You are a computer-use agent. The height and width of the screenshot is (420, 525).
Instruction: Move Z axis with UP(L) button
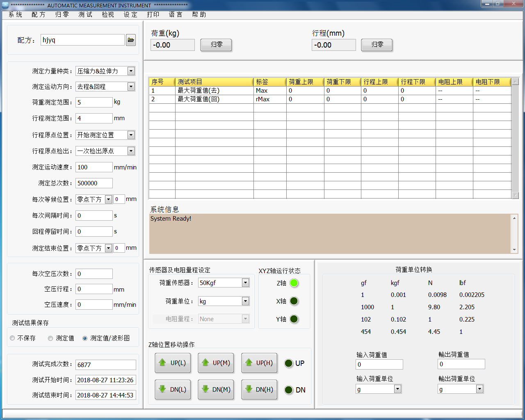pyautogui.click(x=173, y=363)
